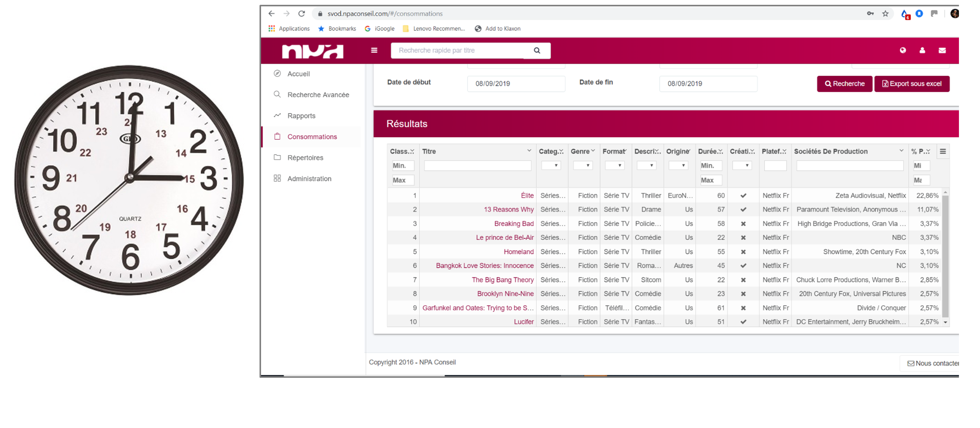Image resolution: width=980 pixels, height=428 pixels.
Task: Click the Date de début field
Action: coord(516,84)
